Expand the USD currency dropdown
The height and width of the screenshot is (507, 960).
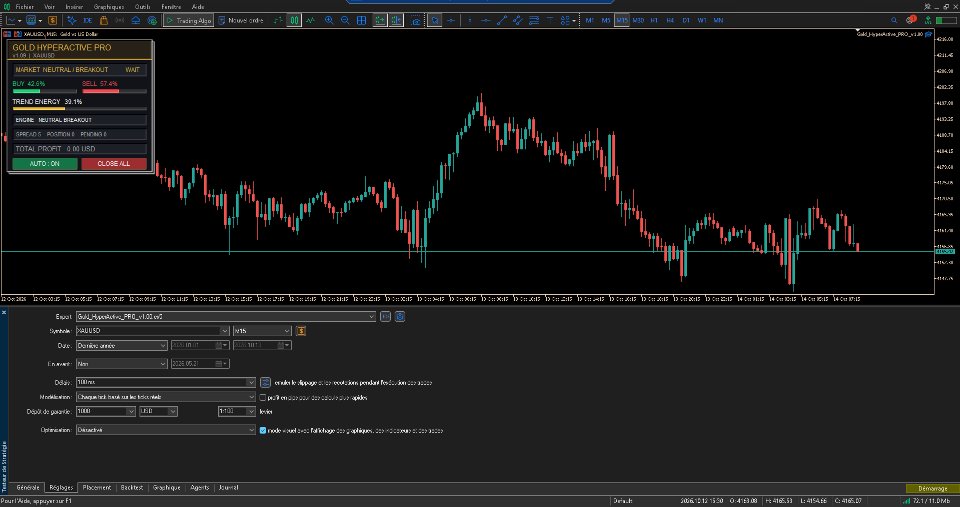click(x=173, y=411)
